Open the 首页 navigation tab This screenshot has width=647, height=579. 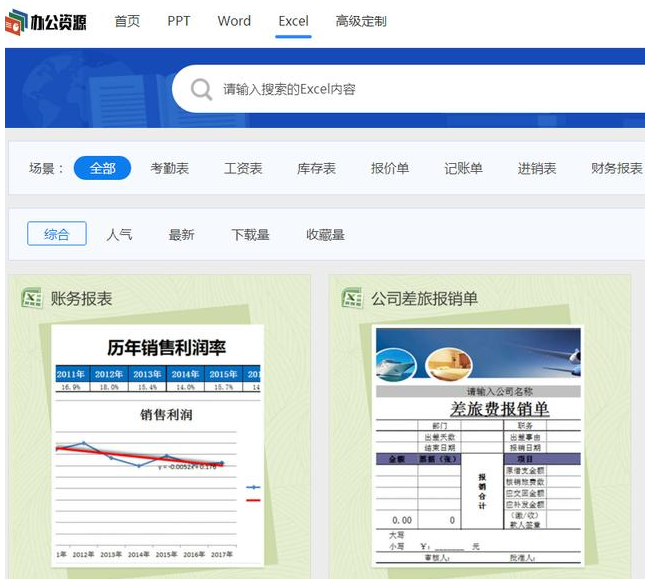[x=127, y=21]
